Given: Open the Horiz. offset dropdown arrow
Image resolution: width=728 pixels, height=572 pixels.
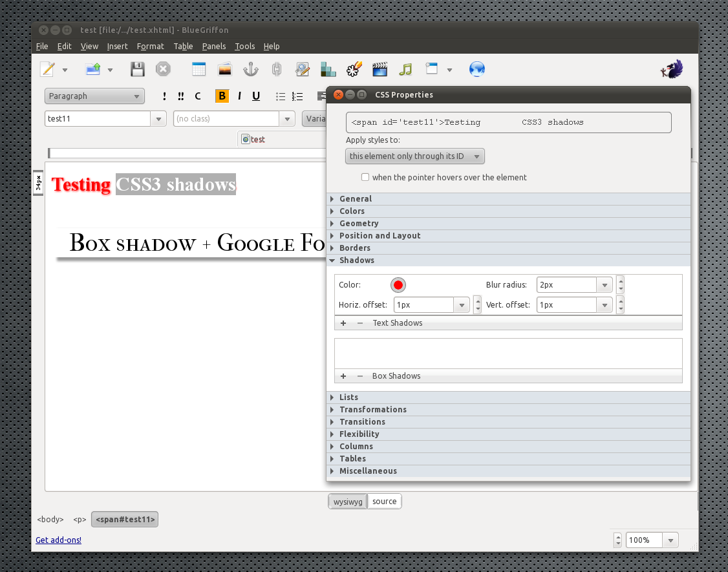Looking at the screenshot, I should tap(462, 305).
